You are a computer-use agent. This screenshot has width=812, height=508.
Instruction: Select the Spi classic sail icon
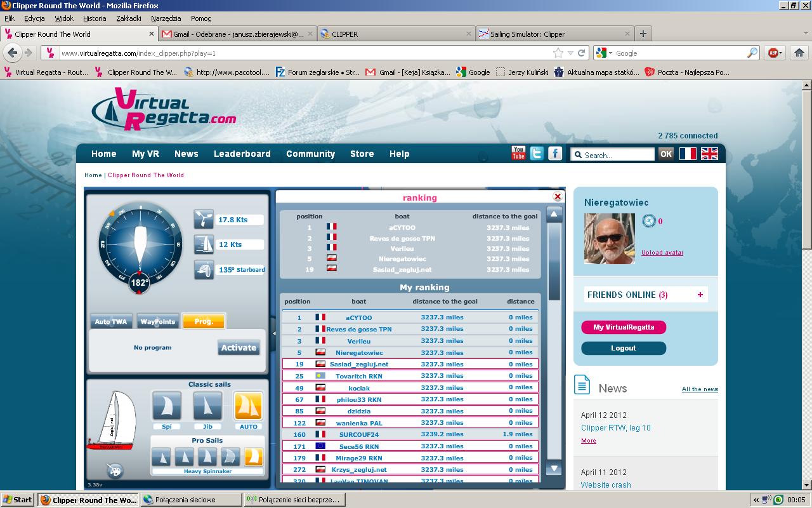click(167, 406)
